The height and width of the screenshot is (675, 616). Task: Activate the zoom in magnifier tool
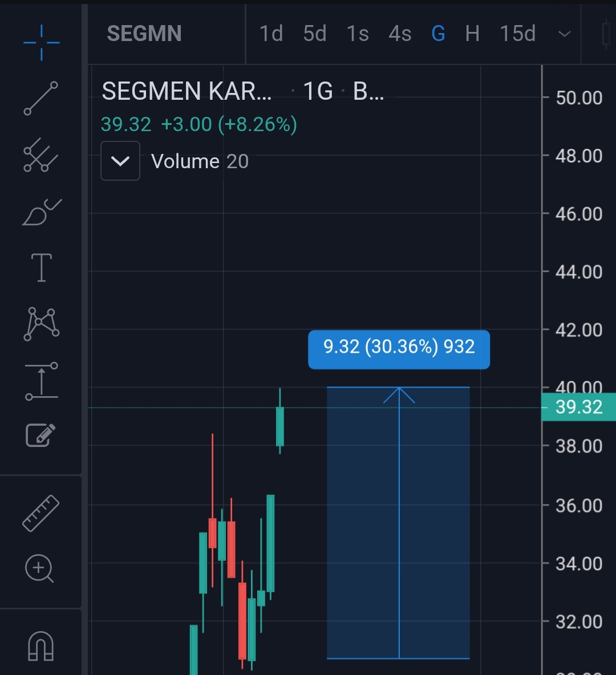[x=39, y=568]
